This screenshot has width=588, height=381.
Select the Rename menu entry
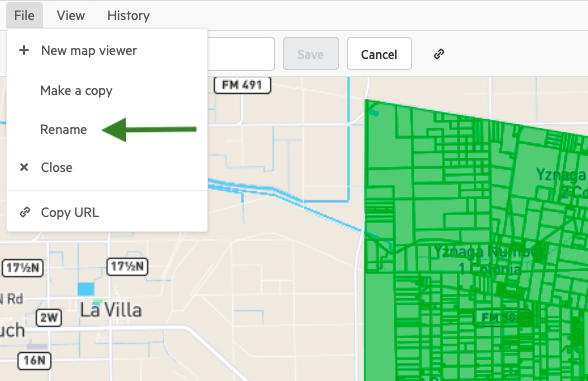[x=107, y=129]
